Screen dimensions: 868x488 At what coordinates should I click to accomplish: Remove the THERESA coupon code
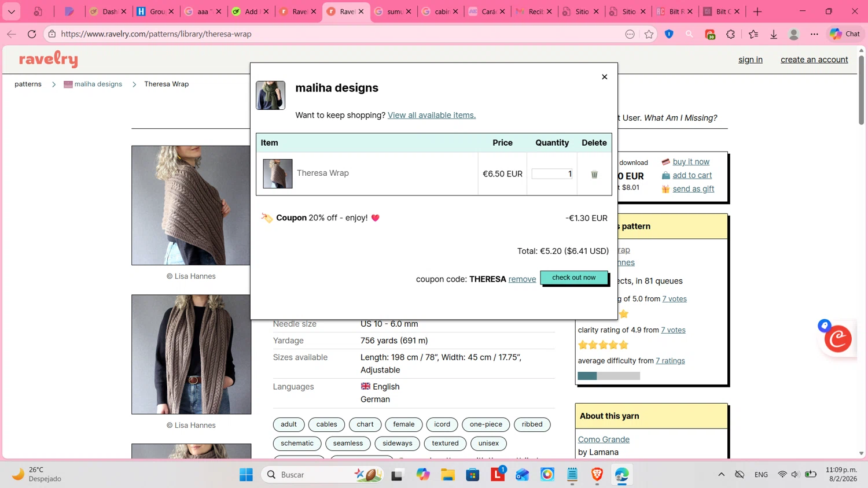[x=522, y=279]
